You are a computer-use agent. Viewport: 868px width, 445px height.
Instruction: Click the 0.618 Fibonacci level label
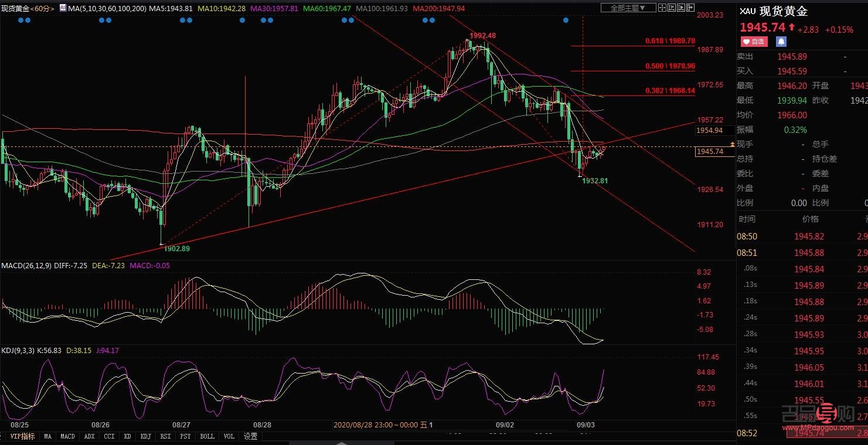click(669, 41)
